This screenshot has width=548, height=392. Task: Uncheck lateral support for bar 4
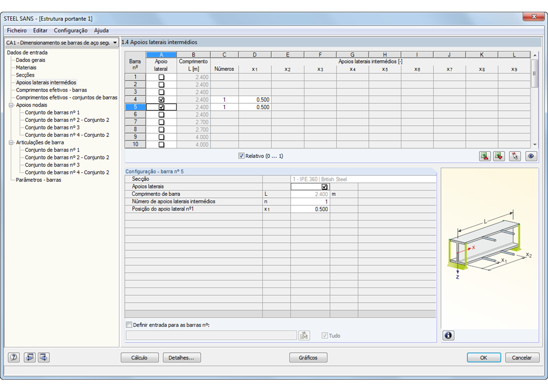162,99
